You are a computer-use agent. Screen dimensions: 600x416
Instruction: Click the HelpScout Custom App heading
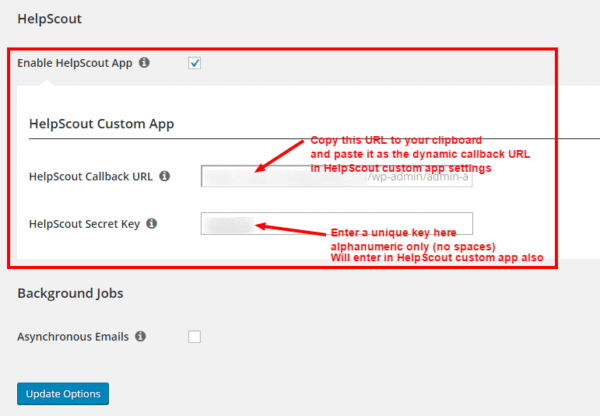[101, 124]
